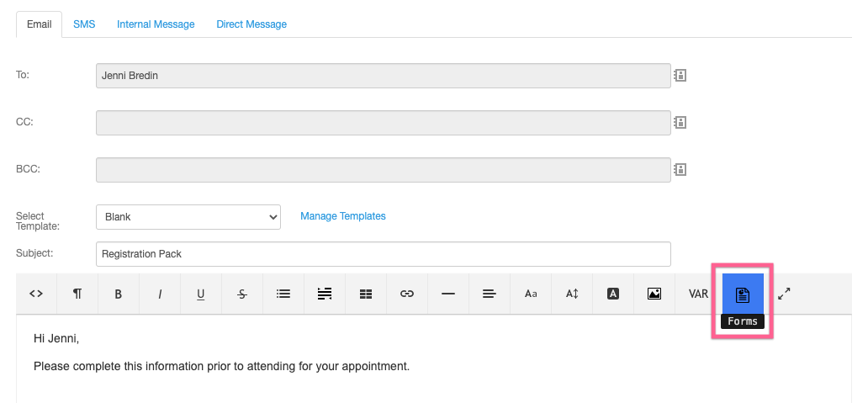This screenshot has height=403, width=868.
Task: Toggle bold formatting in editor toolbar
Action: point(119,294)
